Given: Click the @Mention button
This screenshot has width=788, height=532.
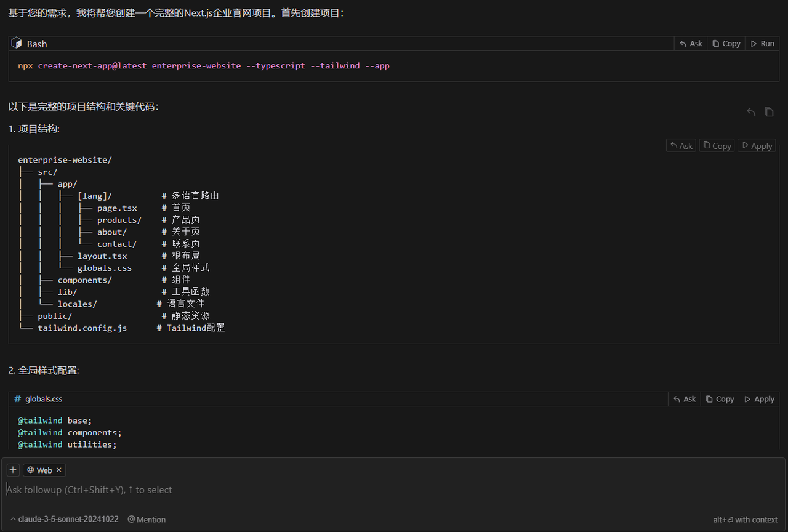Looking at the screenshot, I should coord(147,519).
